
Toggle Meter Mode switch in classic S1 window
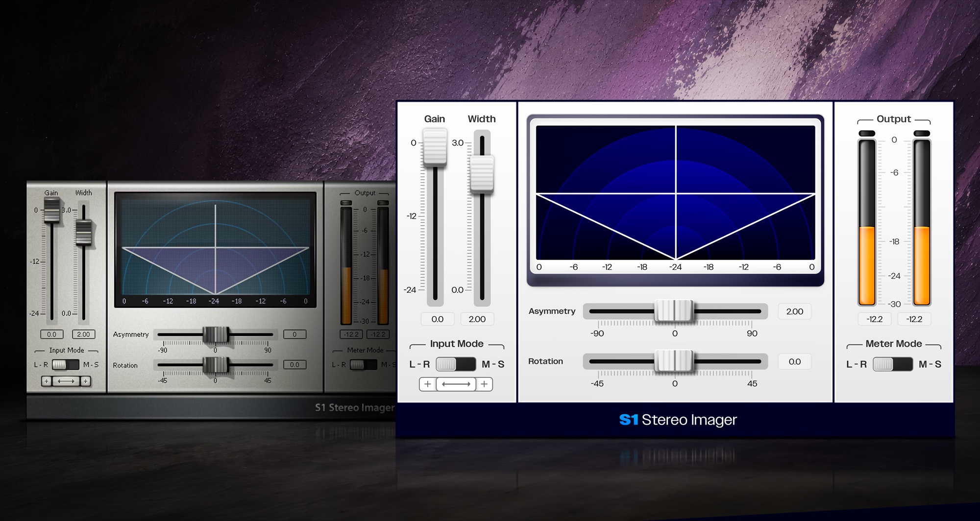pos(364,365)
